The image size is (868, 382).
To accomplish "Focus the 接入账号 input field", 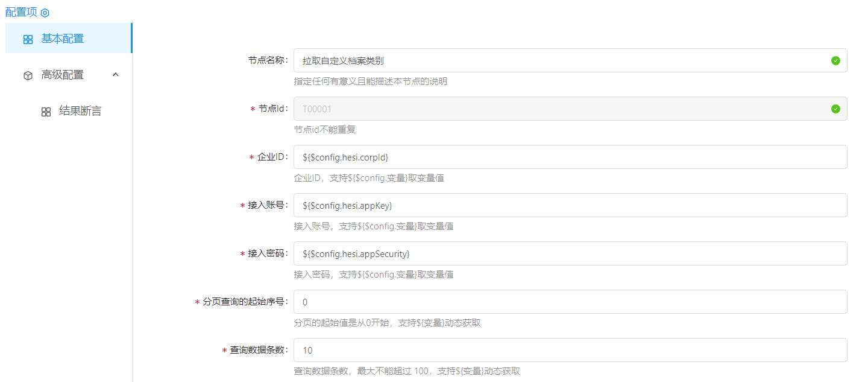I will click(570, 205).
